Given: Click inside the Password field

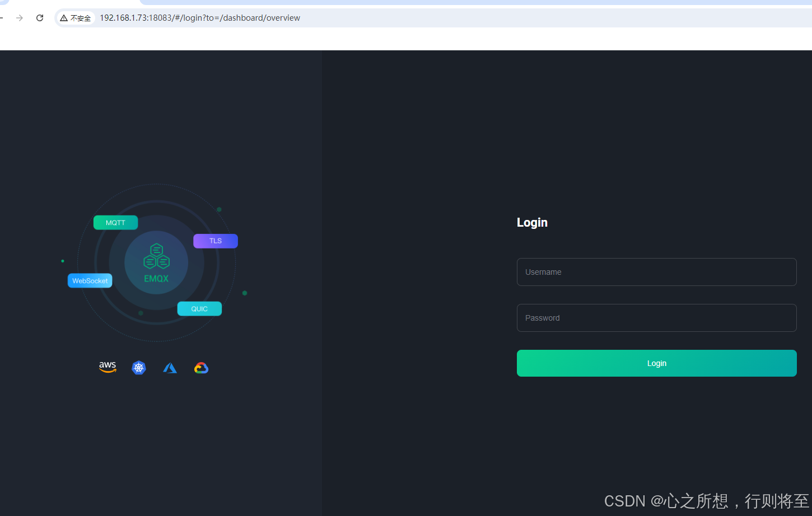Looking at the screenshot, I should pos(656,318).
